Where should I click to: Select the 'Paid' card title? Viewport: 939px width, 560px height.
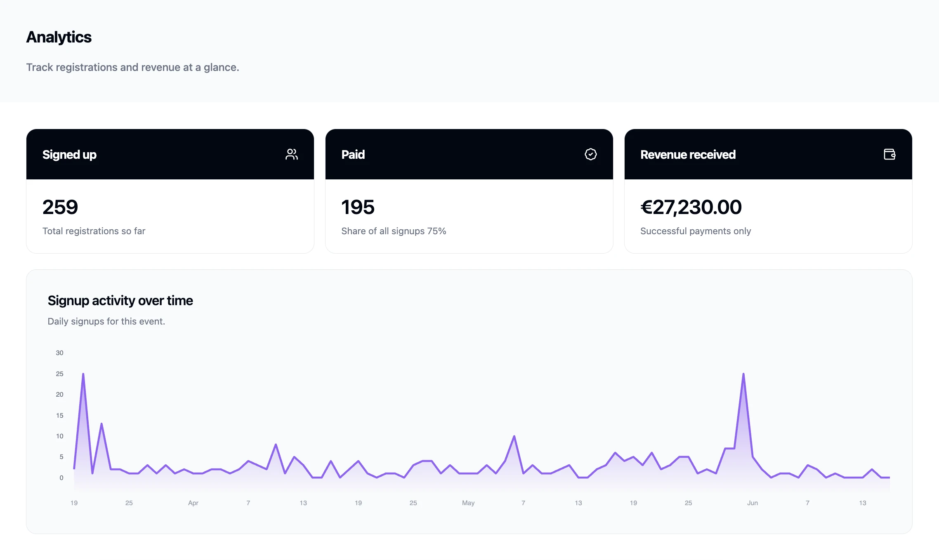coord(353,155)
